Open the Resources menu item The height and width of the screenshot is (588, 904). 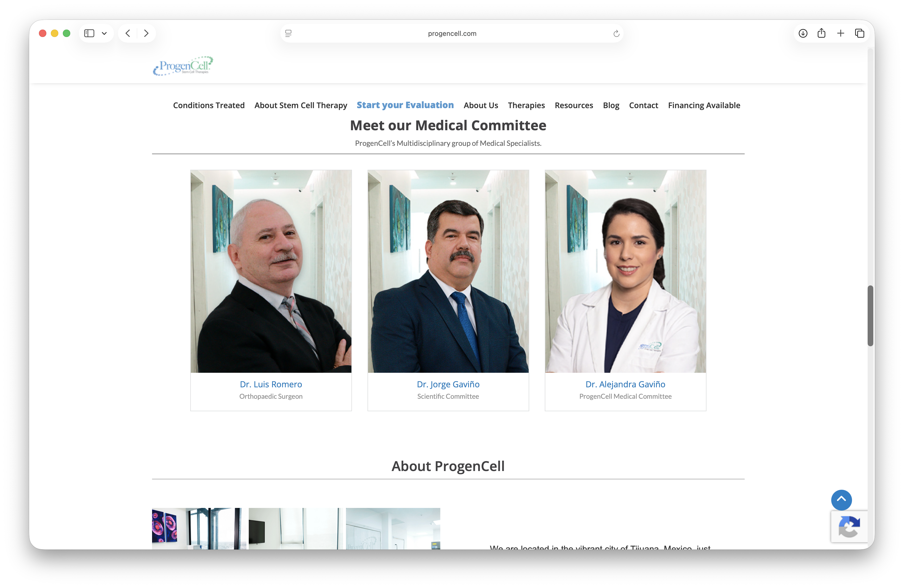(x=574, y=105)
